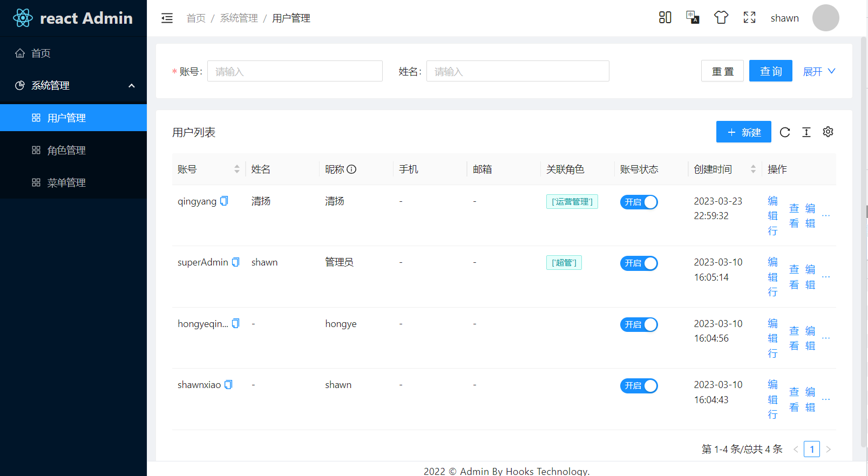Toggle account status switch for qingyang

(639, 202)
